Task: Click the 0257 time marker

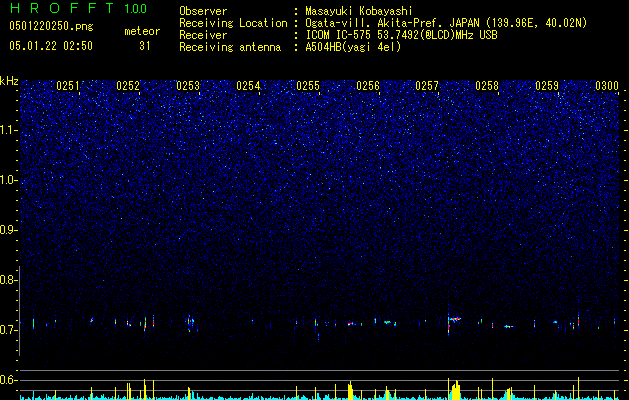Action: (427, 86)
